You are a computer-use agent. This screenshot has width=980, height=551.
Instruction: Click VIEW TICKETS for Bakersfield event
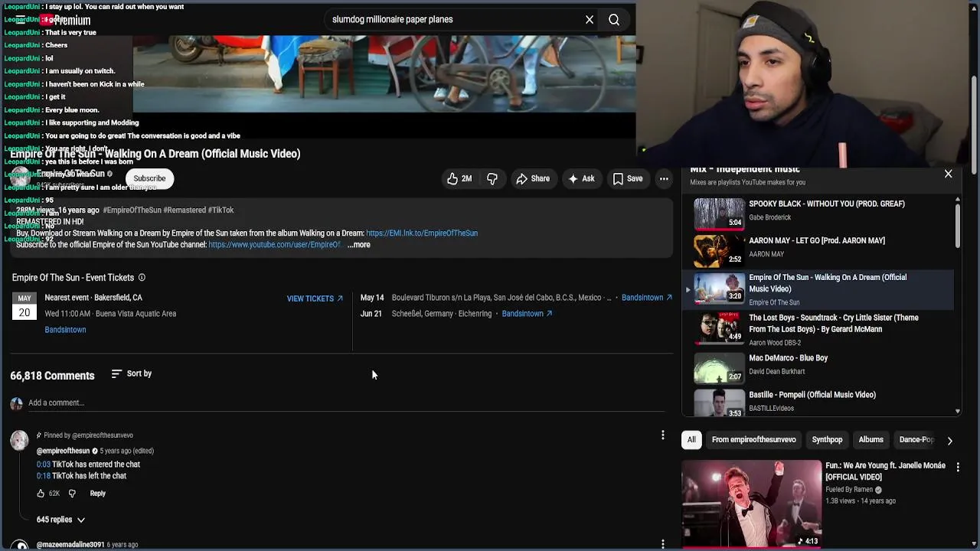pyautogui.click(x=315, y=298)
